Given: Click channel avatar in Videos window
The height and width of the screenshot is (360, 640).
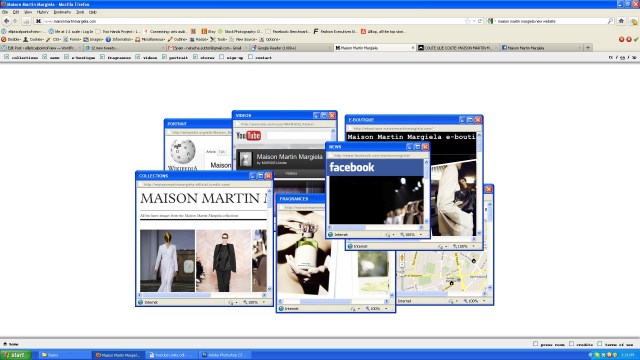Looking at the screenshot, I should click(x=245, y=159).
